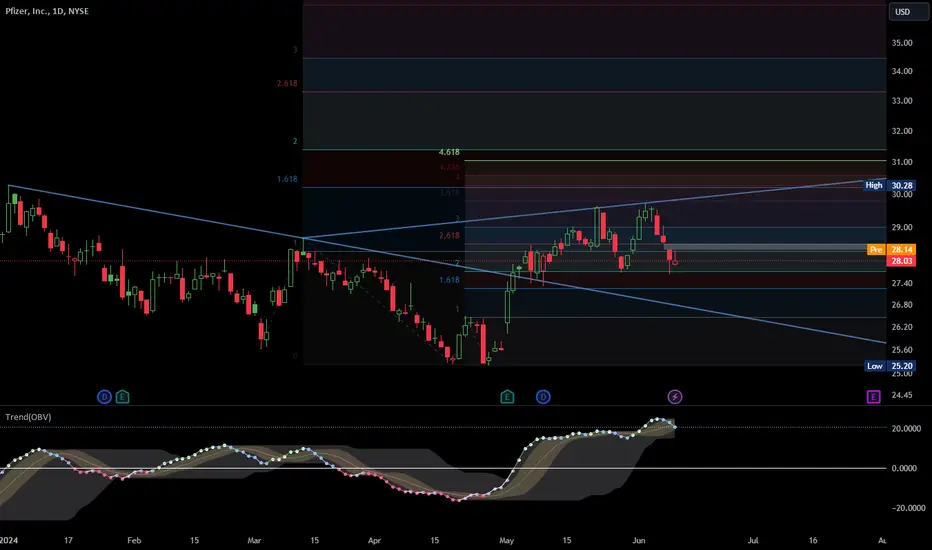The width and height of the screenshot is (932, 550).
Task: Click the 0.0000 OBV axis value
Action: point(904,468)
